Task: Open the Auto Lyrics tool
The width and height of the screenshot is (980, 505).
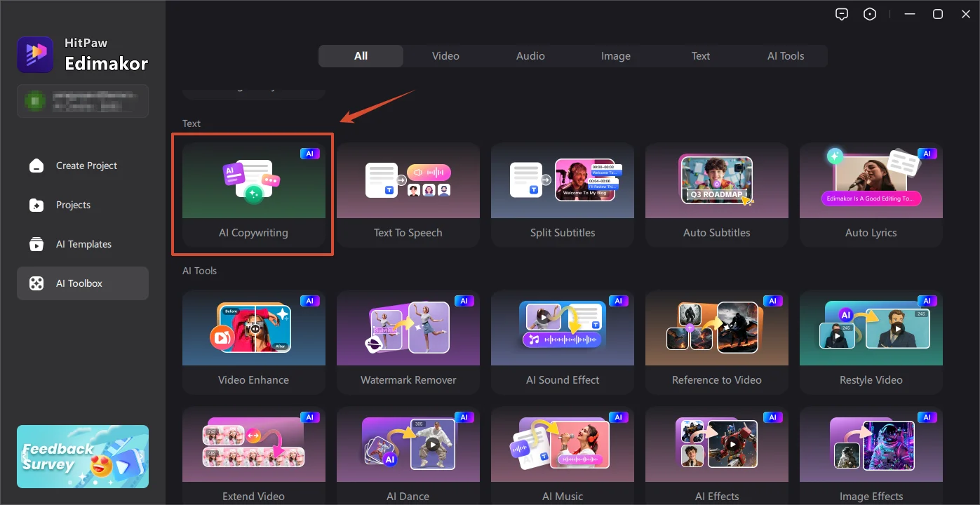Action: 871,194
